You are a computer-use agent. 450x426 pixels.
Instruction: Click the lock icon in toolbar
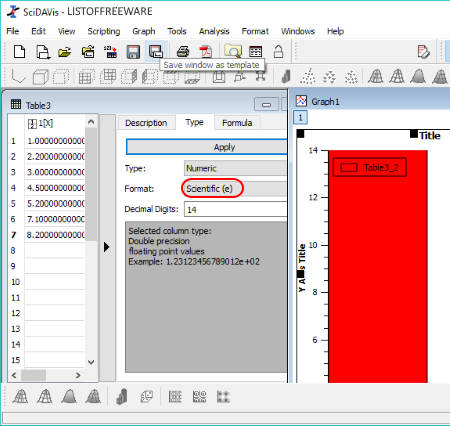click(278, 52)
